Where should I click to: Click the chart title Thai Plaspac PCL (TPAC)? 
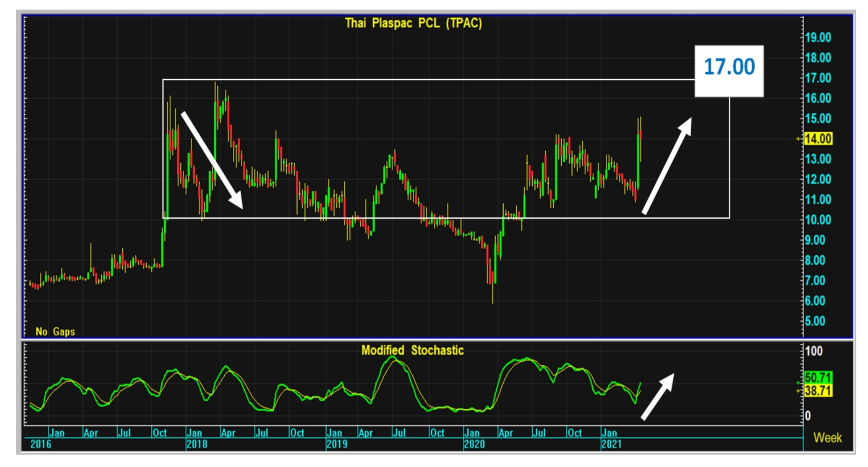point(413,23)
